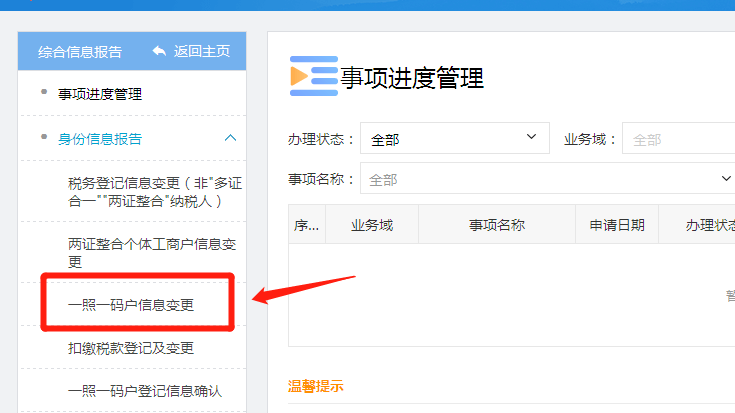This screenshot has width=735, height=413.
Task: Select 两证整合个体工商户信息变更
Action: pos(151,252)
